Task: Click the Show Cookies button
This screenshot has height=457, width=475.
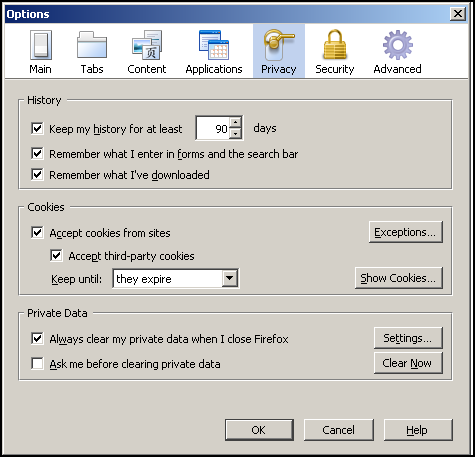Action: (399, 278)
